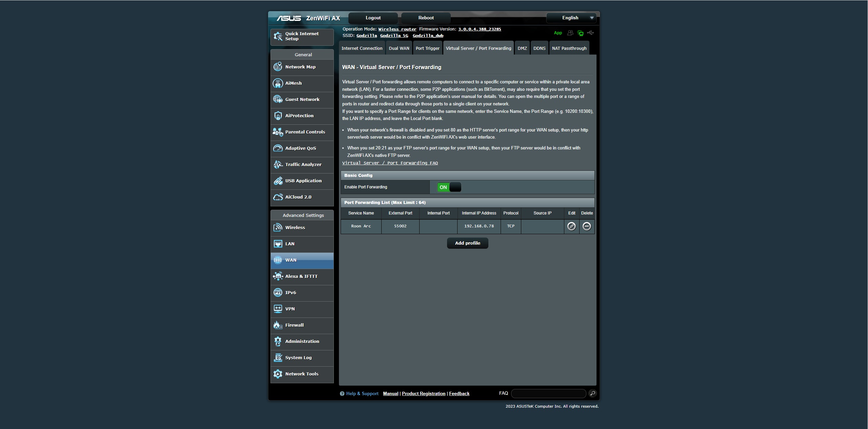Screen dimensions: 868x429
Task: Toggle the Enable Port Forwarding switch
Action: click(x=449, y=187)
